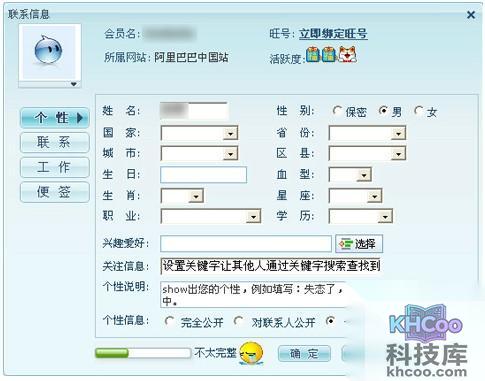Image resolution: width=485 pixels, height=381 pixels.
Task: Open the 国家 dropdown
Action: coord(199,133)
